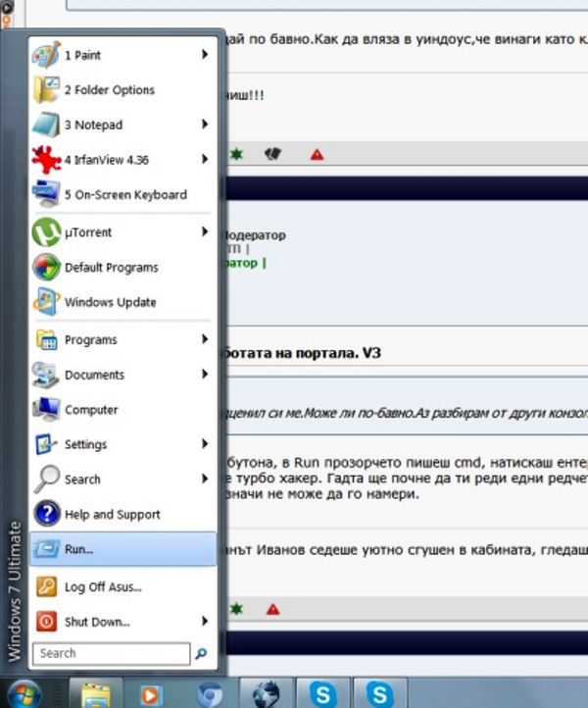Image resolution: width=588 pixels, height=708 pixels.
Task: Click the lower red warning triangle in the forum
Action: click(x=273, y=610)
